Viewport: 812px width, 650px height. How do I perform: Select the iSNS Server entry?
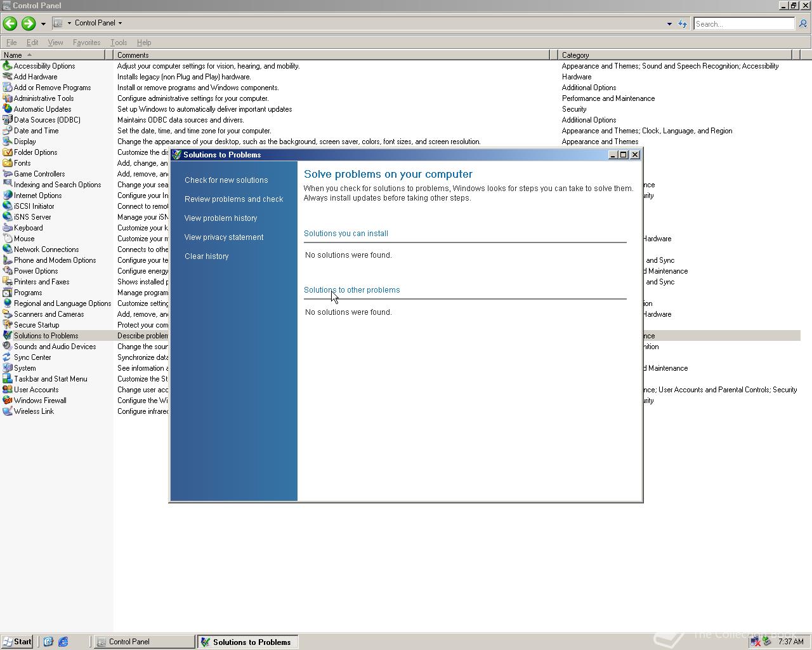(32, 217)
